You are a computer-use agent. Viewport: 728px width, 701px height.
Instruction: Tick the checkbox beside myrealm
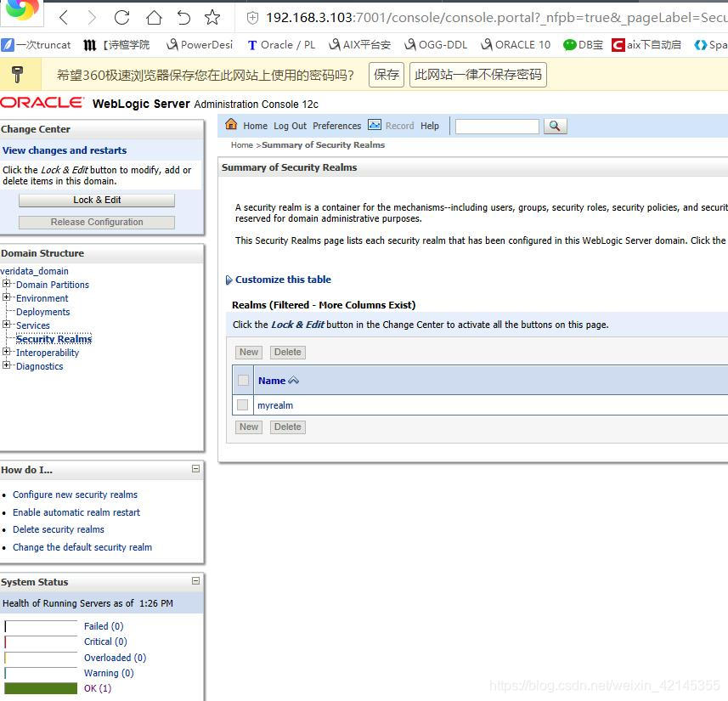[242, 404]
